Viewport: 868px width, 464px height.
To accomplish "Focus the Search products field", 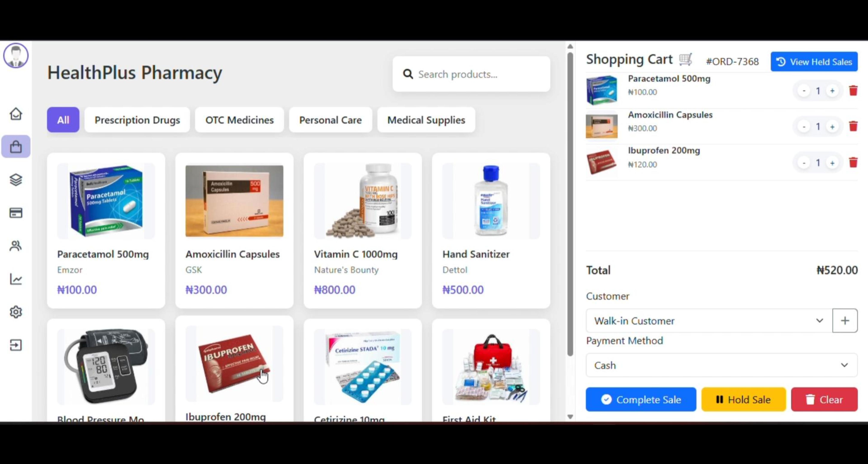I will pyautogui.click(x=471, y=74).
